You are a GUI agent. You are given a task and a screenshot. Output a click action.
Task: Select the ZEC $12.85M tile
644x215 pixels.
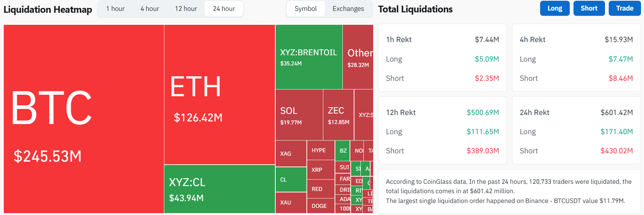(x=338, y=115)
